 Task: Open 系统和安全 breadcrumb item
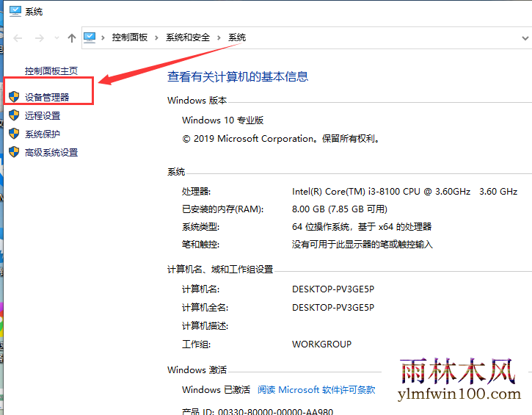[188, 37]
